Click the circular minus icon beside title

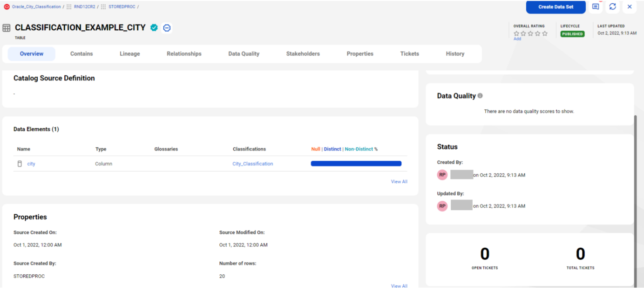point(167,28)
